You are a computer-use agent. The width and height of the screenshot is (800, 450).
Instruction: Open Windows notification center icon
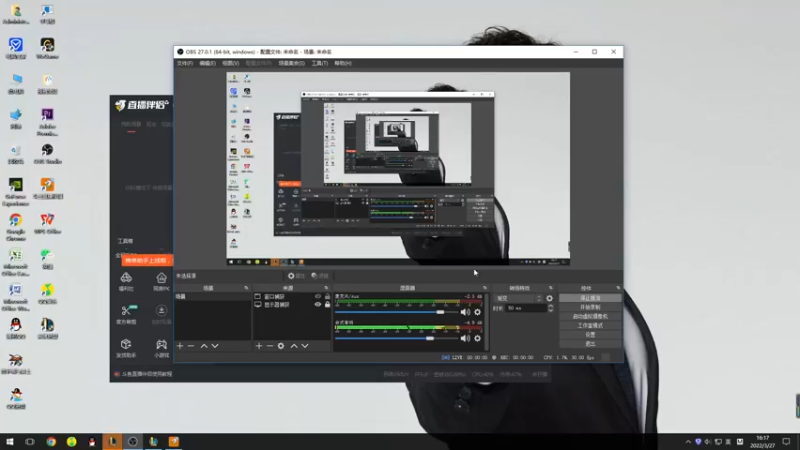786,442
